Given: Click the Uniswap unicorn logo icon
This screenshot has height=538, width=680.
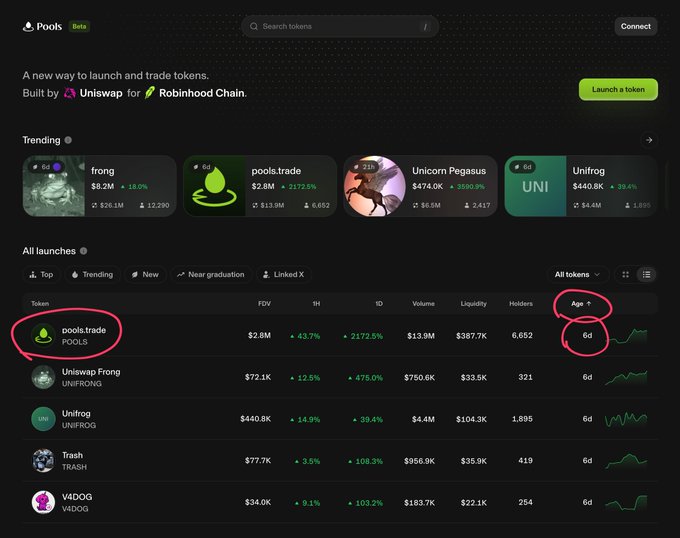Looking at the screenshot, I should coord(70,93).
